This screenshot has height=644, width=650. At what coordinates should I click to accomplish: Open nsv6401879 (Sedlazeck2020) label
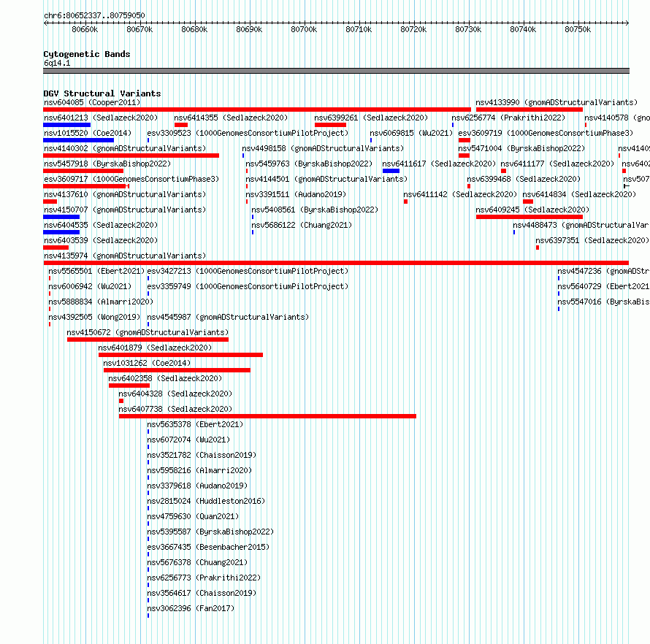(x=155, y=348)
